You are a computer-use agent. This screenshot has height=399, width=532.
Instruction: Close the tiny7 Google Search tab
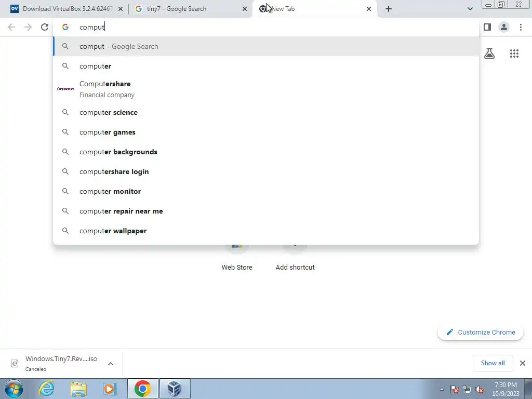pyautogui.click(x=245, y=9)
